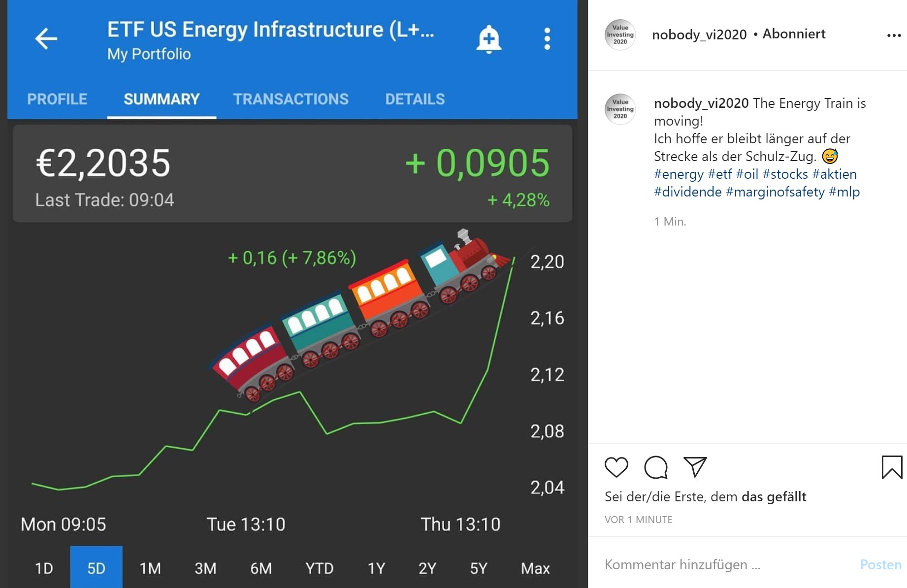Open the TRANSACTIONS tab
Screen dimensions: 907x588
pos(291,99)
